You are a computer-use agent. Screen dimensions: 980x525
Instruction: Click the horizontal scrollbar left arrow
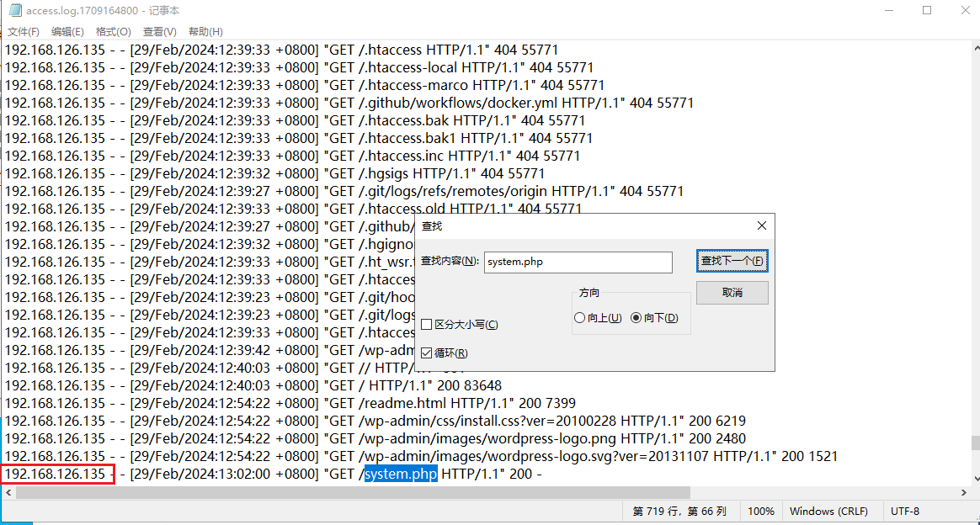[x=7, y=492]
